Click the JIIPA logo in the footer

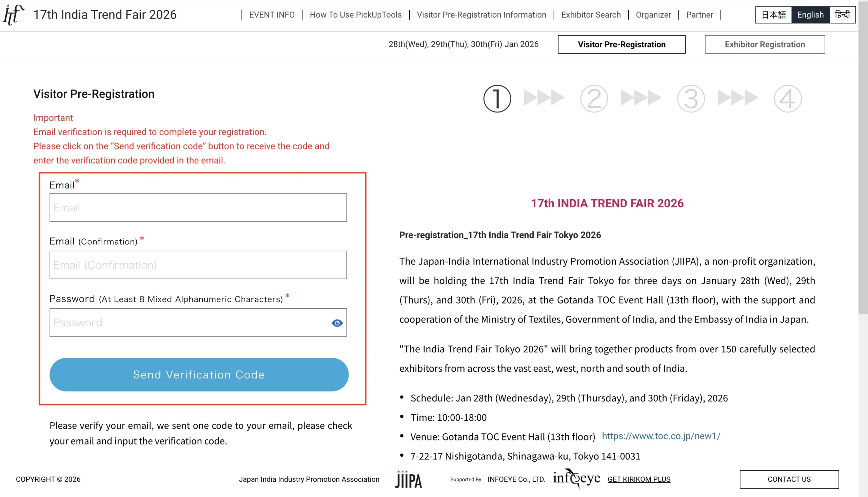[409, 480]
